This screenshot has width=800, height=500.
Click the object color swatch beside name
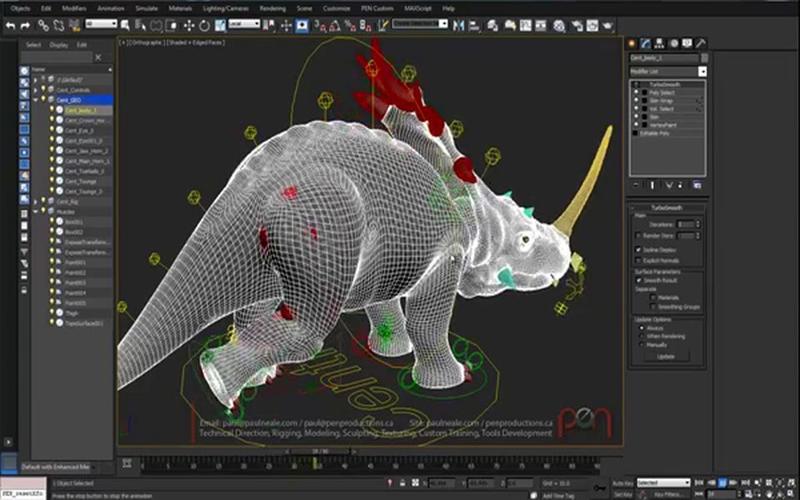(705, 58)
